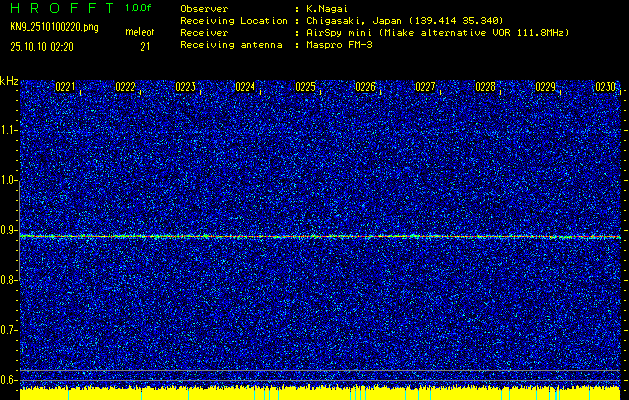This screenshot has width=629, height=400.
Task: Select the 0.7 frequency axis label
Action: [x=10, y=330]
